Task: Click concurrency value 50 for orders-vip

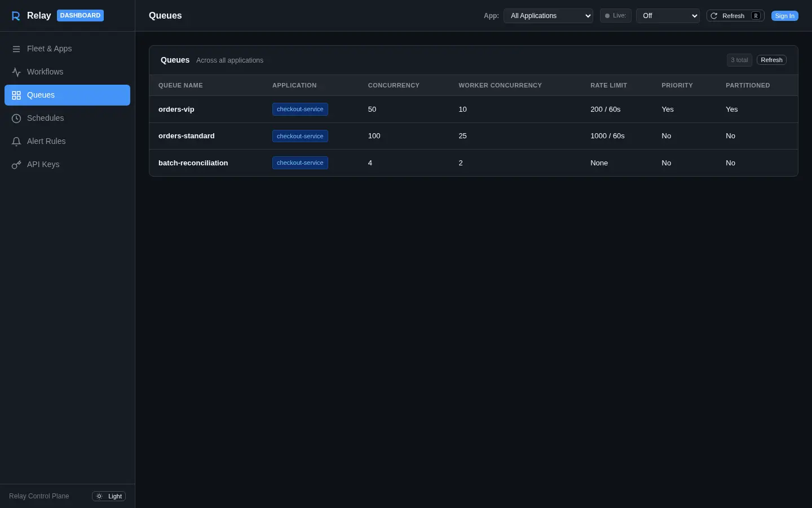Action: (x=372, y=109)
